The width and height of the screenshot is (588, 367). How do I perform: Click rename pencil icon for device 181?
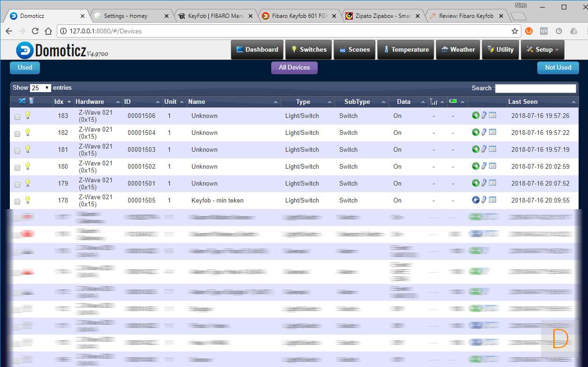[484, 149]
